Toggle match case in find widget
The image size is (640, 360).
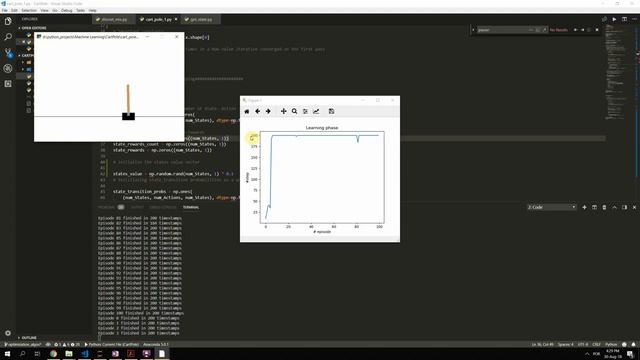click(x=531, y=30)
